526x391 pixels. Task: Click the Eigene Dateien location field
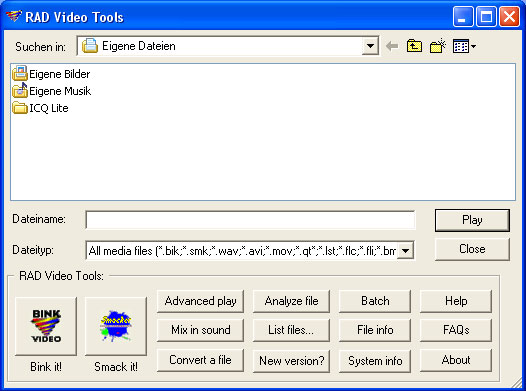click(228, 46)
